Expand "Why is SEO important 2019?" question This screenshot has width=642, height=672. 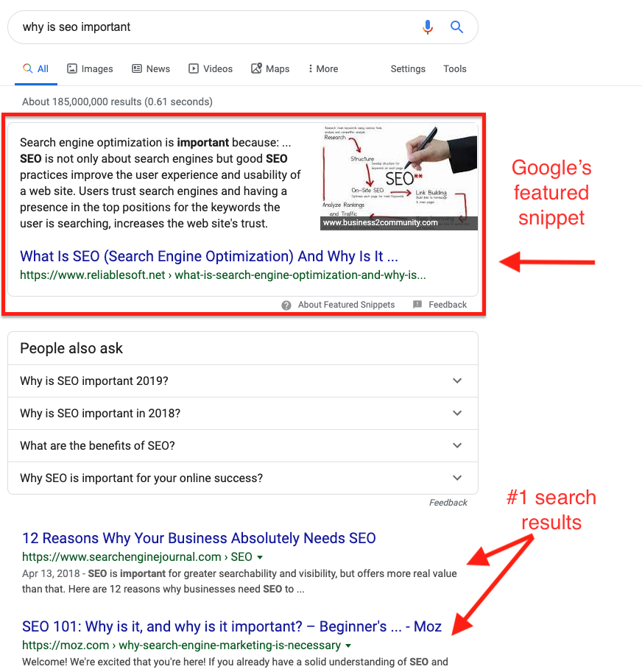click(x=242, y=381)
